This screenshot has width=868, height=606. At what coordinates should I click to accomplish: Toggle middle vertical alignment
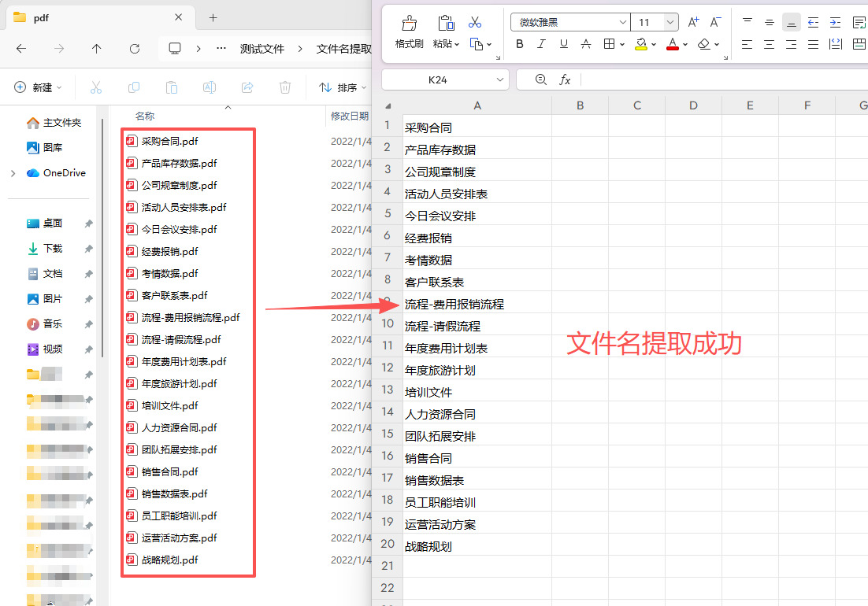tap(769, 22)
